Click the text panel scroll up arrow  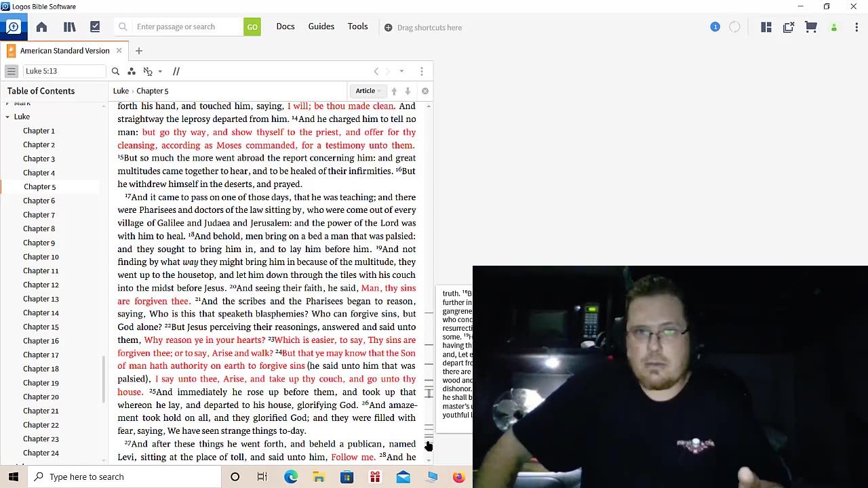coord(428,107)
